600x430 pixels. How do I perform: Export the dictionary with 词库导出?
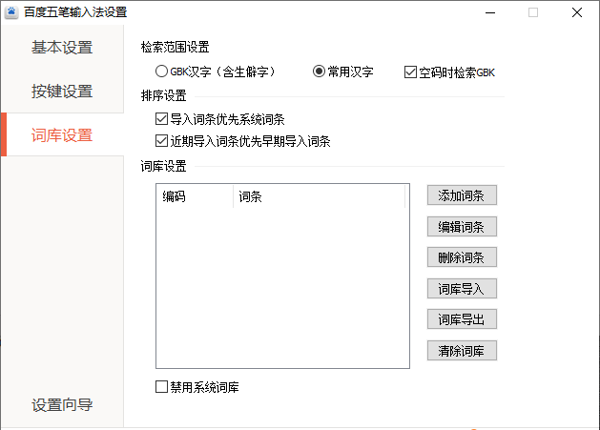pos(461,319)
